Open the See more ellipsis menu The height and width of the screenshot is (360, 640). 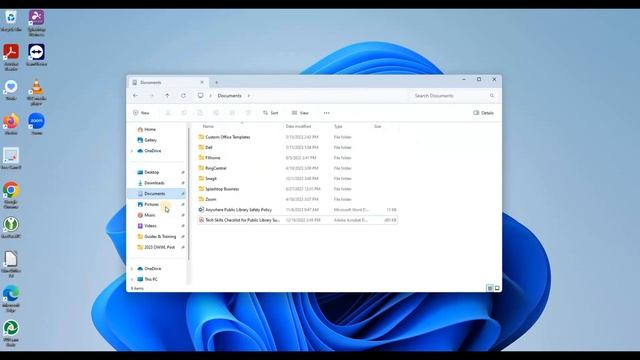(327, 113)
